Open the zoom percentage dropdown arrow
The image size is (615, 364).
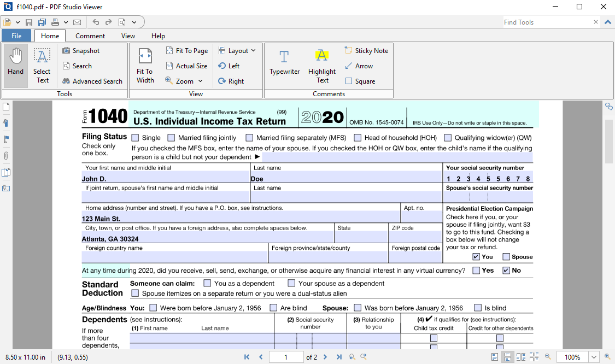(594, 357)
